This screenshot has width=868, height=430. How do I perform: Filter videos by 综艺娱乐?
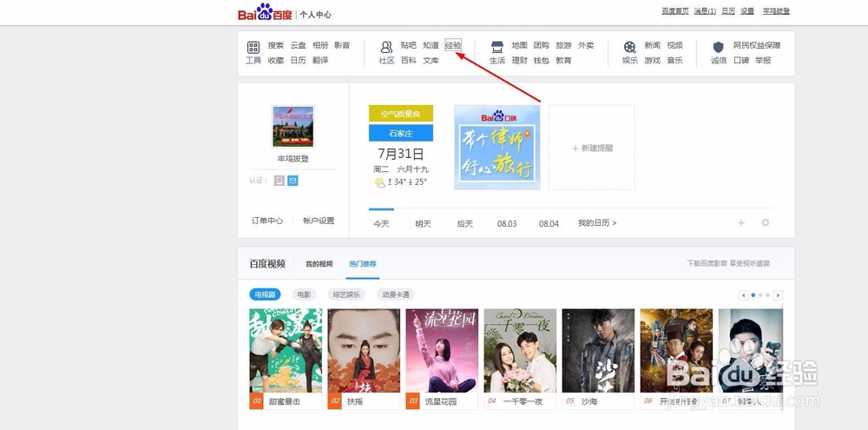click(346, 294)
